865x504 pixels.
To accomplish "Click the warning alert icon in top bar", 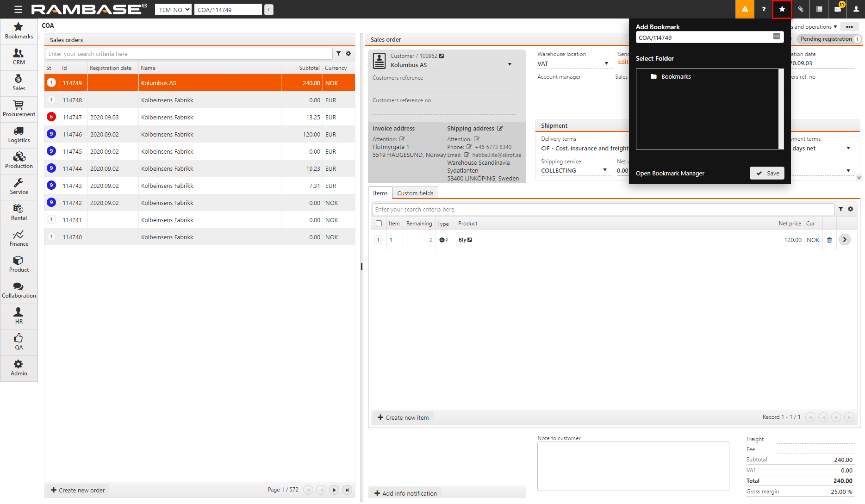I will pos(745,9).
